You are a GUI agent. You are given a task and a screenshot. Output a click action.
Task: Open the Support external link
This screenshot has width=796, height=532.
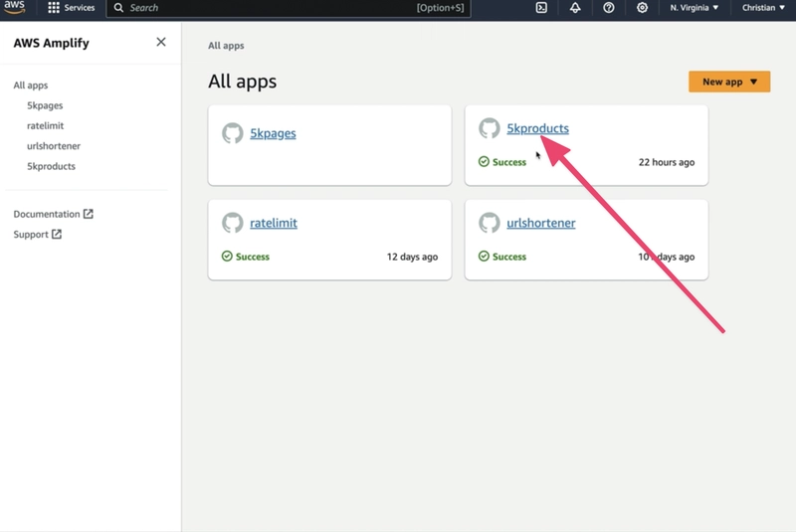point(37,235)
